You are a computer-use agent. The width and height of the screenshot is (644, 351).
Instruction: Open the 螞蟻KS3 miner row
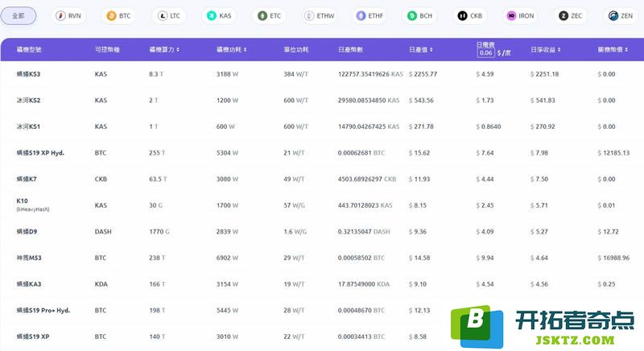322,74
